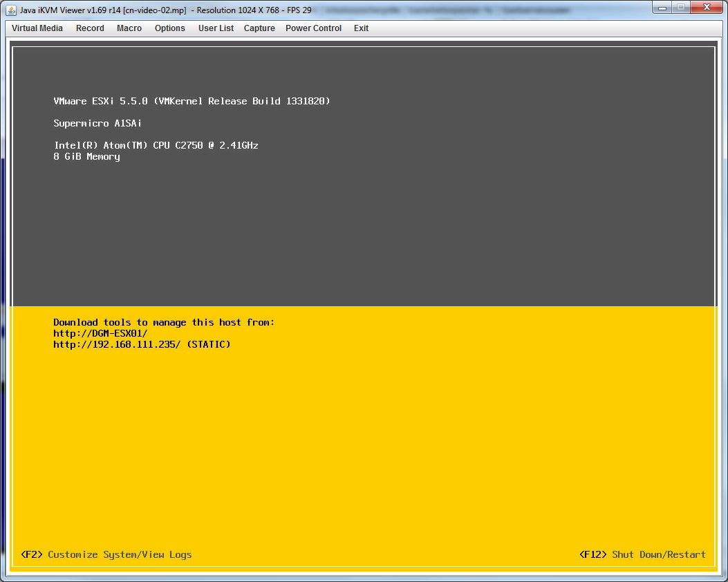Image resolution: width=728 pixels, height=582 pixels.
Task: Click the window title bar text
Action: pyautogui.click(x=166, y=10)
